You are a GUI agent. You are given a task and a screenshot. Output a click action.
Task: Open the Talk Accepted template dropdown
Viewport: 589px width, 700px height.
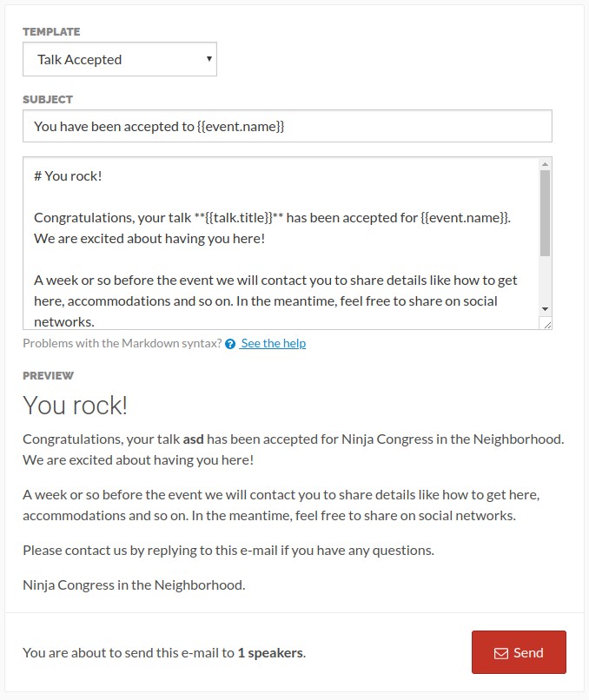(120, 59)
